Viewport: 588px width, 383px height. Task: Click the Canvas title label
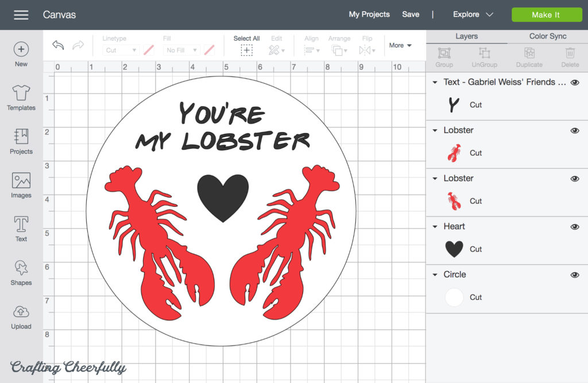59,15
